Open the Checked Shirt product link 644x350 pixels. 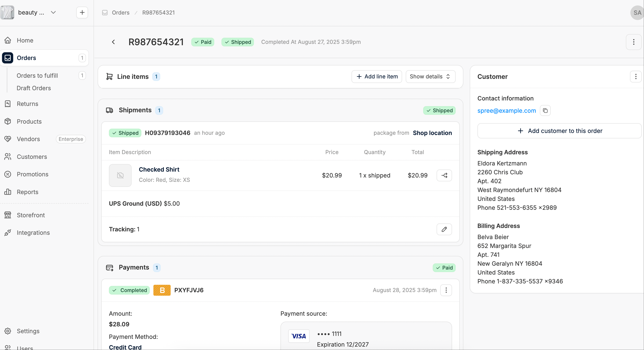[159, 169]
